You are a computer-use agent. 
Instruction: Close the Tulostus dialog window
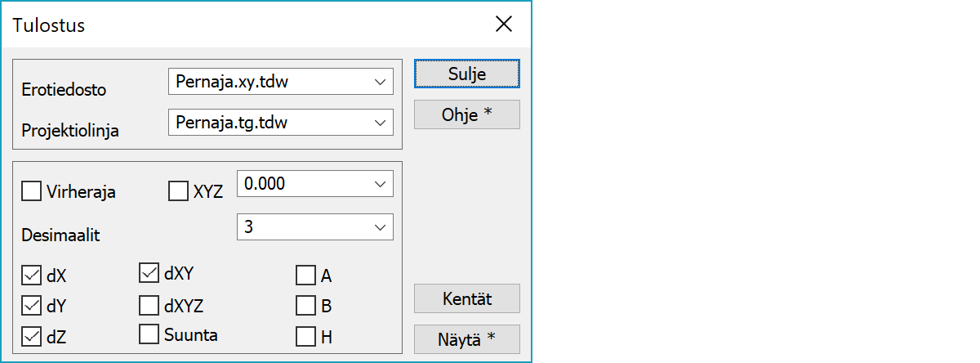[x=504, y=25]
